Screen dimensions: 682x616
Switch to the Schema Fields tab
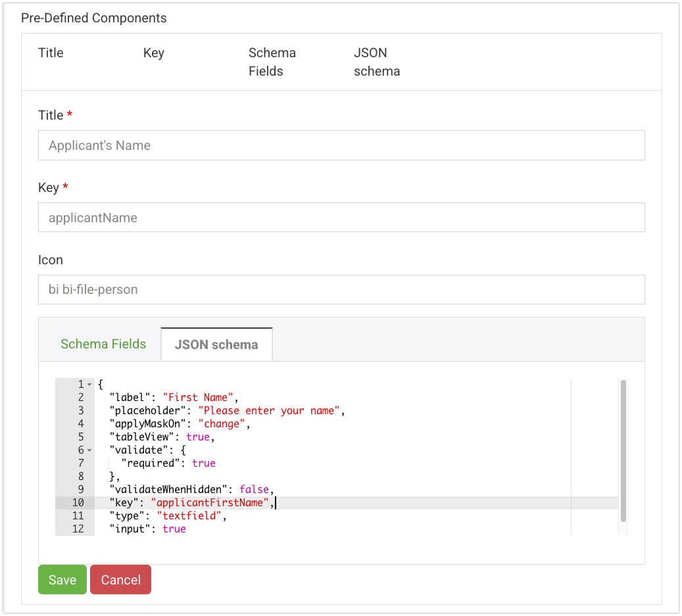(x=103, y=344)
